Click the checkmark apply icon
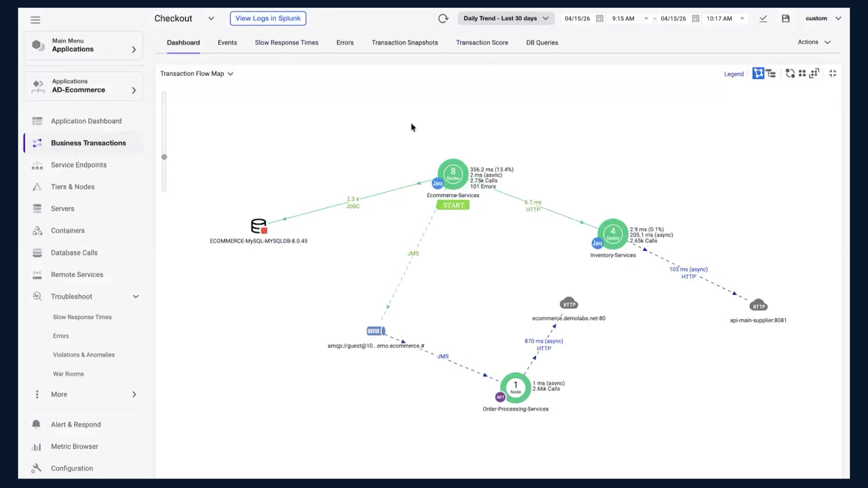Viewport: 868px width, 488px height. [x=763, y=19]
